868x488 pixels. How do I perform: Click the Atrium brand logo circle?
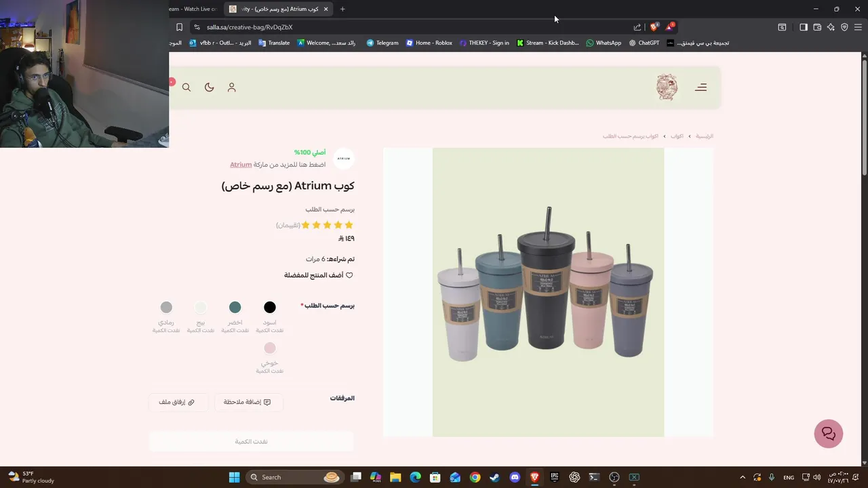pos(344,159)
